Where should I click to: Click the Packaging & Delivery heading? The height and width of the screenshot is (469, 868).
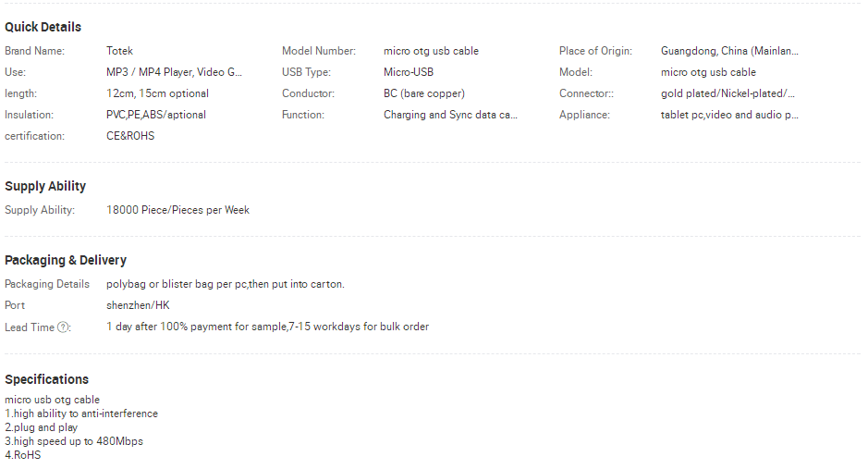(66, 260)
